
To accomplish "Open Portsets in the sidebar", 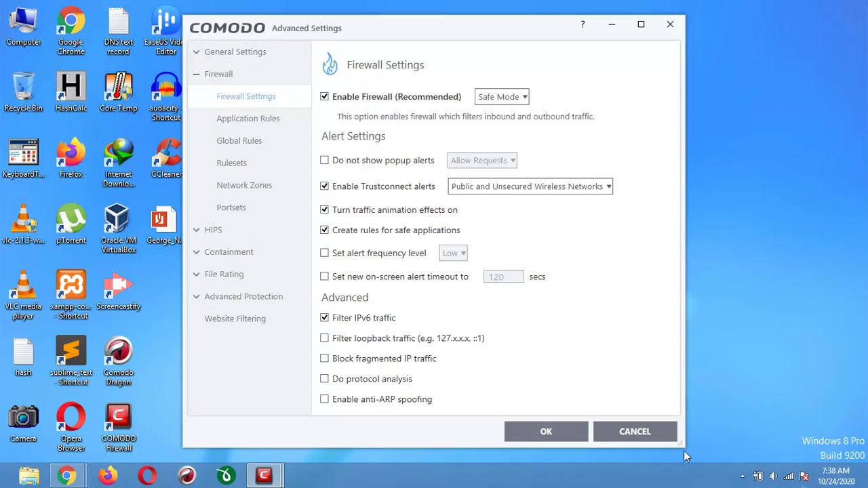I will [x=231, y=207].
